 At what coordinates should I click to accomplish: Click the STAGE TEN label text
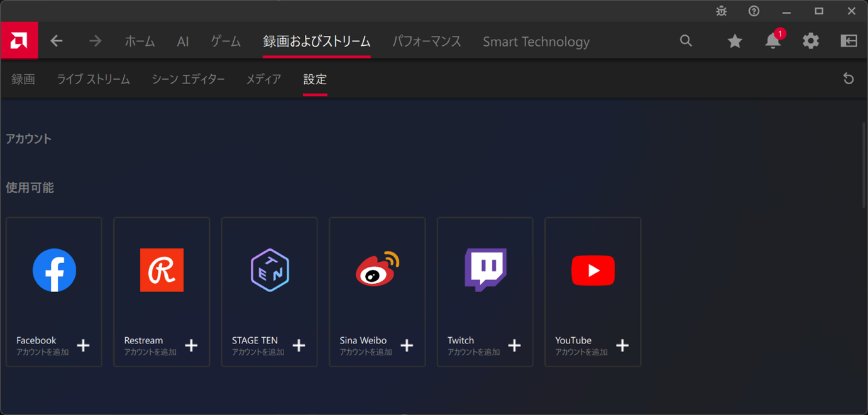coord(255,340)
